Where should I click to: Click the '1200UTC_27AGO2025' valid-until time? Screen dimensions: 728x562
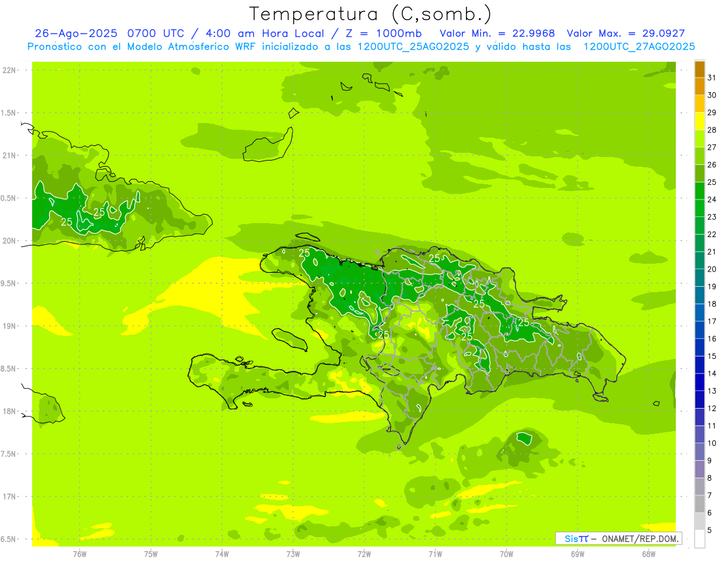(x=639, y=47)
